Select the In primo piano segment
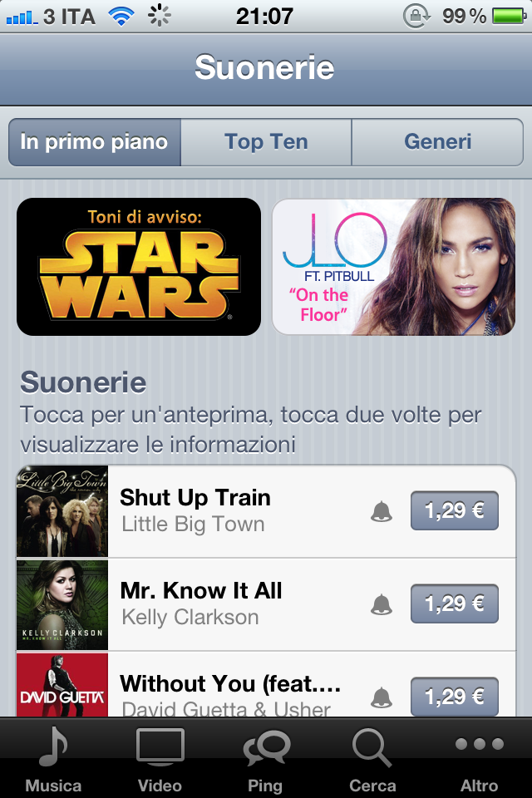The height and width of the screenshot is (798, 532). click(x=95, y=142)
